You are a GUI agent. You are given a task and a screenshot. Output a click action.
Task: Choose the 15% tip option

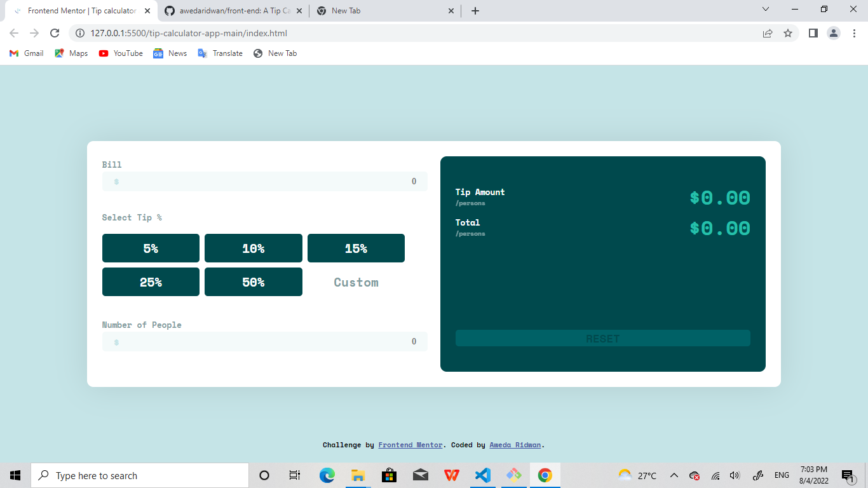356,248
